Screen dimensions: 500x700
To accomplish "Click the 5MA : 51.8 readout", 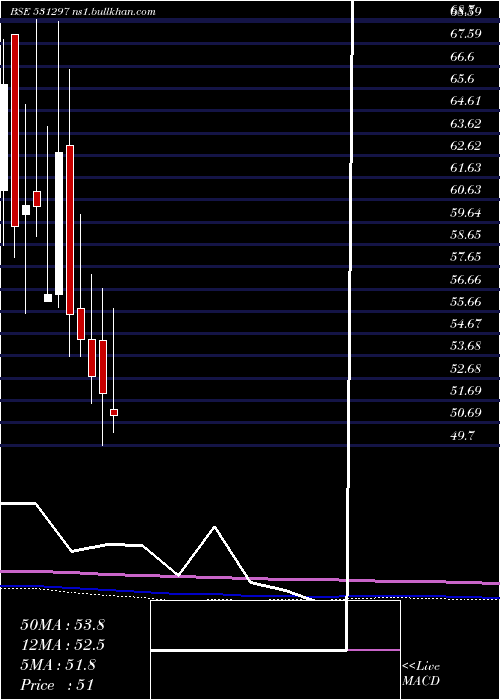I will click(x=58, y=665).
